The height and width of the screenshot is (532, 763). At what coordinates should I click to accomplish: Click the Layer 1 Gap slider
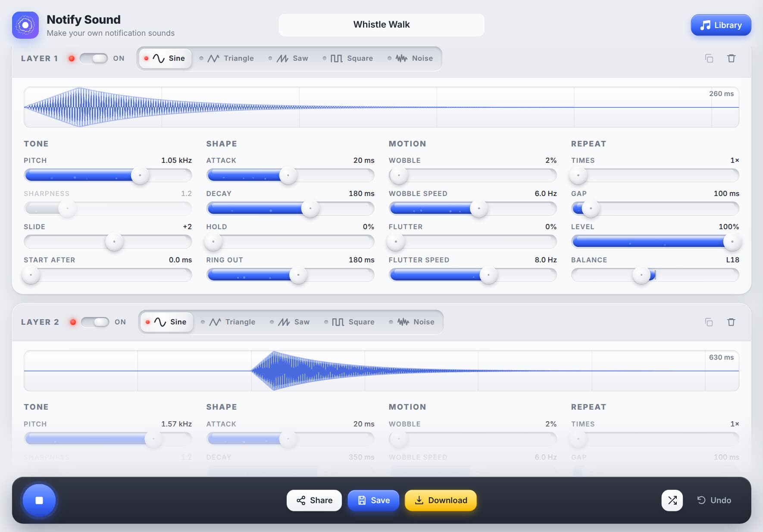[x=655, y=208]
